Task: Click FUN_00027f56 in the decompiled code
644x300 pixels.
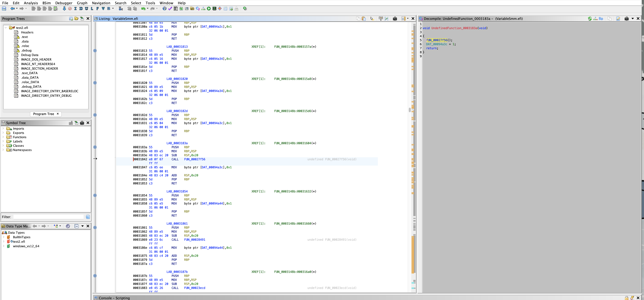Action: (436, 40)
